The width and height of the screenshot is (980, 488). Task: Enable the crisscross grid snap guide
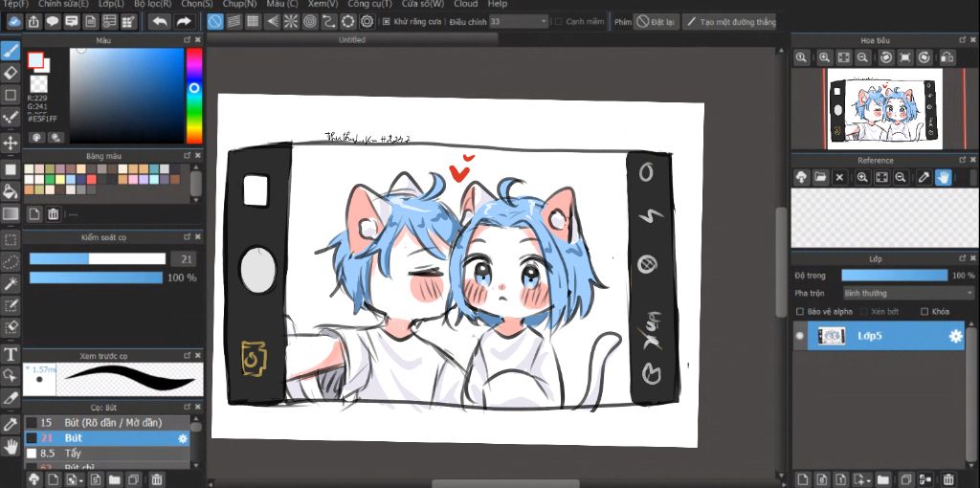point(253,22)
